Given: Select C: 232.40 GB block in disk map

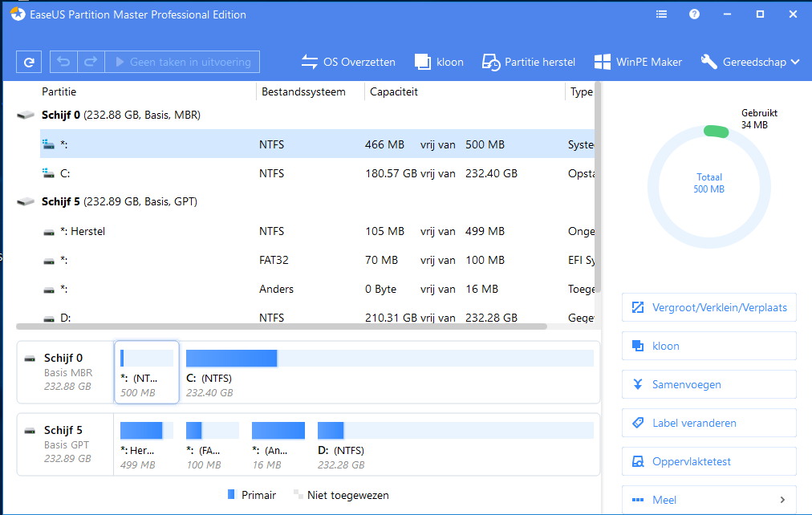Looking at the screenshot, I should coord(389,372).
